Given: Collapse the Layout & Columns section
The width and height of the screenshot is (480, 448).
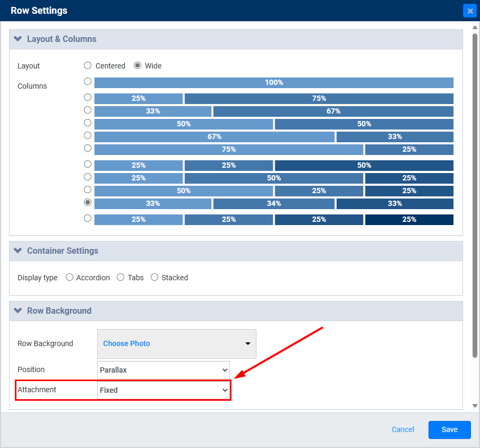Looking at the screenshot, I should (x=18, y=39).
